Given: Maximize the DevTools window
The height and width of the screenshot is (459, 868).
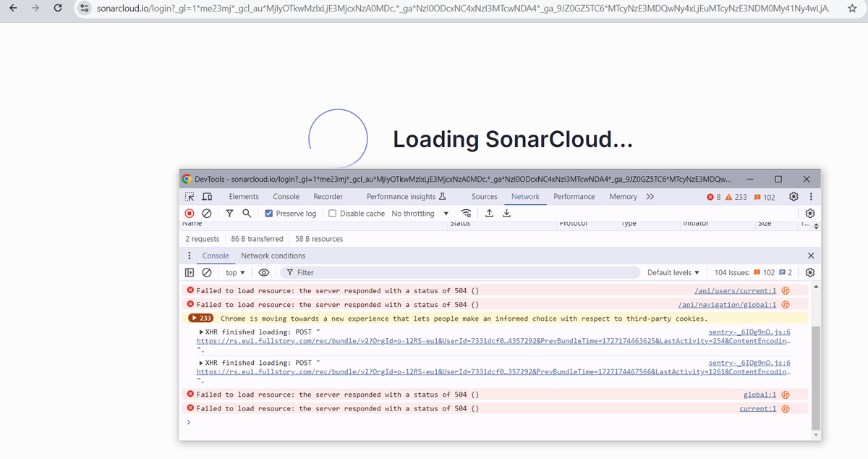Looking at the screenshot, I should (x=778, y=179).
